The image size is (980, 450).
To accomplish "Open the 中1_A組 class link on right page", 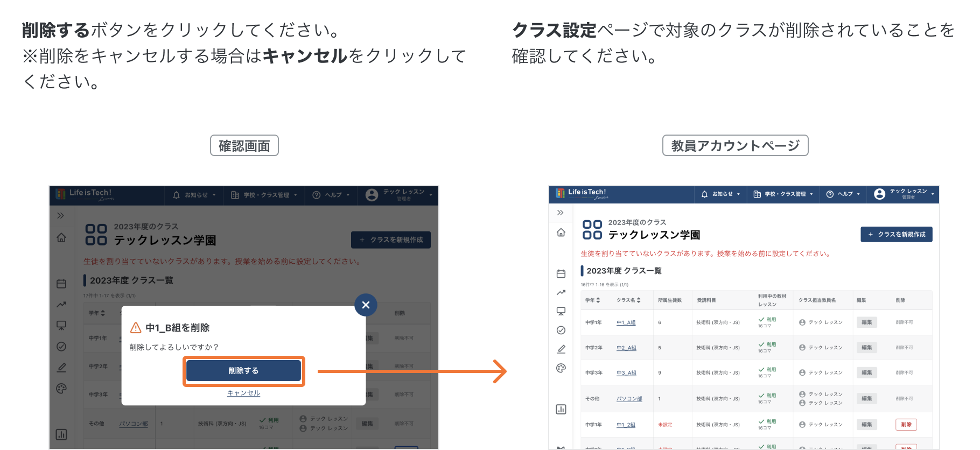I will (x=626, y=322).
